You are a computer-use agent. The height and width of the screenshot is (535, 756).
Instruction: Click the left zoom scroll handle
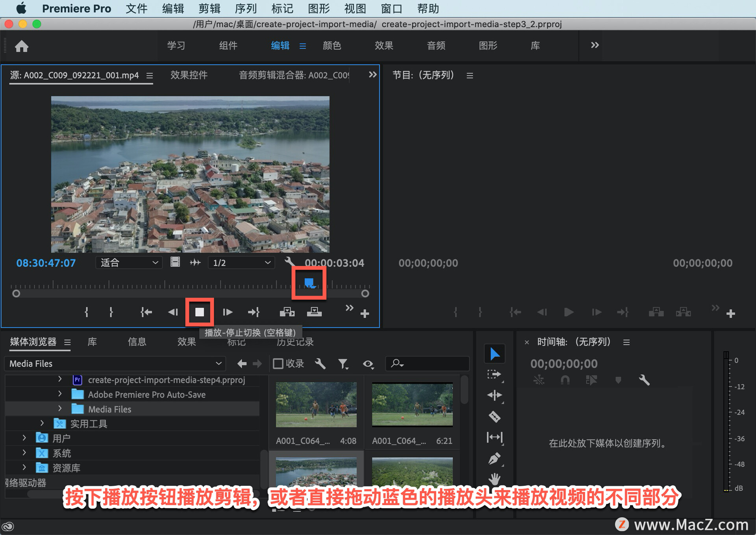pyautogui.click(x=16, y=294)
